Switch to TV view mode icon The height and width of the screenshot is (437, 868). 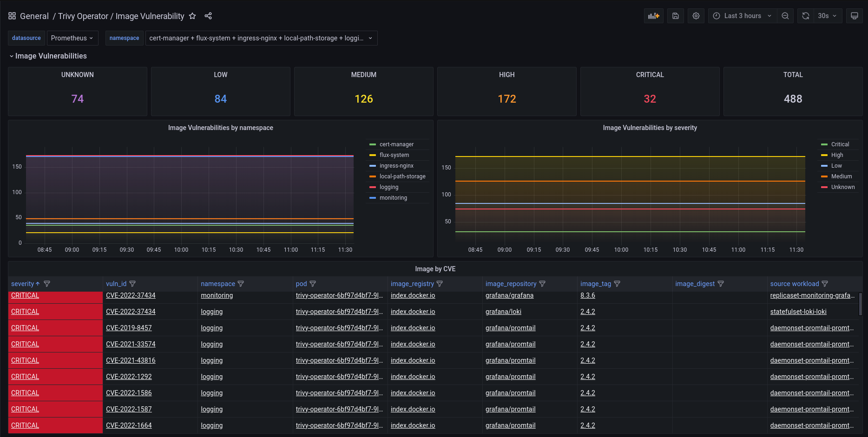[x=854, y=16]
